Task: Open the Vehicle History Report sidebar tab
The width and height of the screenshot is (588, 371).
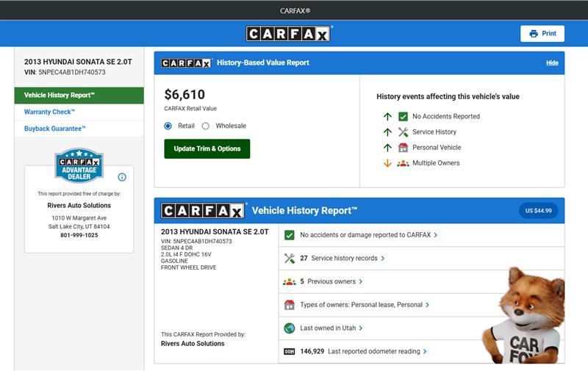Action: click(79, 96)
